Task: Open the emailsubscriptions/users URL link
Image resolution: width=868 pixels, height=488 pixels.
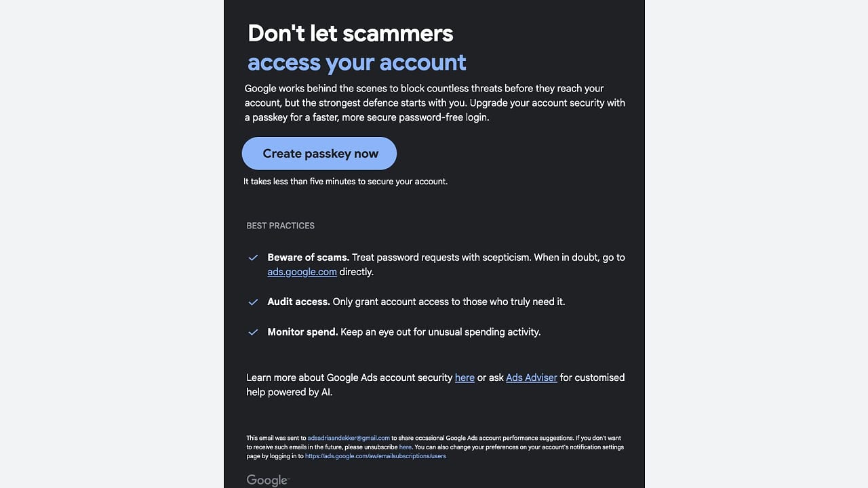Action: point(375,456)
